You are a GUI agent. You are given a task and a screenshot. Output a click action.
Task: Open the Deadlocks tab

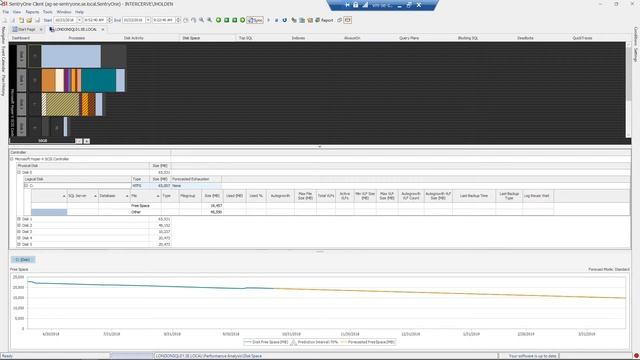point(525,38)
